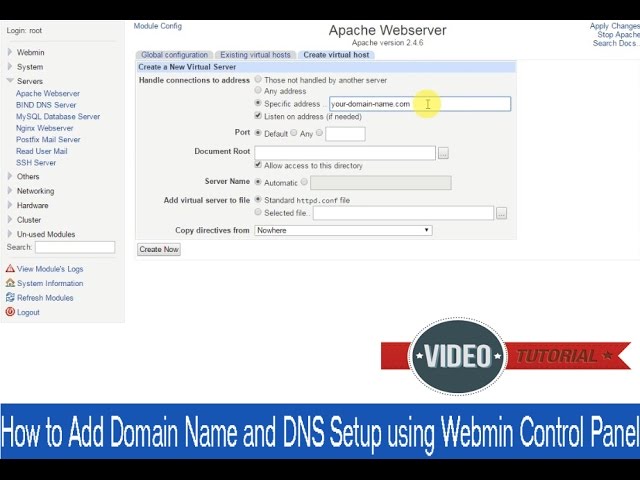Toggle 'Allow access to this directory' checkbox
Viewport: 640px width, 480px height.
[258, 164]
